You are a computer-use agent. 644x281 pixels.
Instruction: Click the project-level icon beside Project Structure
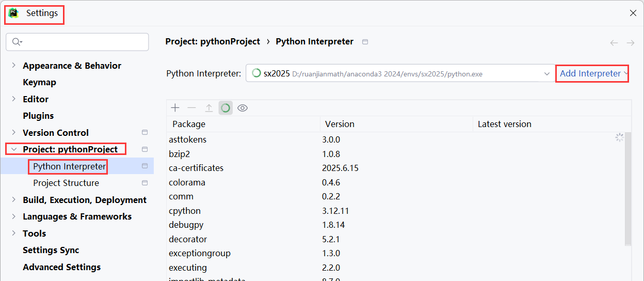point(145,183)
